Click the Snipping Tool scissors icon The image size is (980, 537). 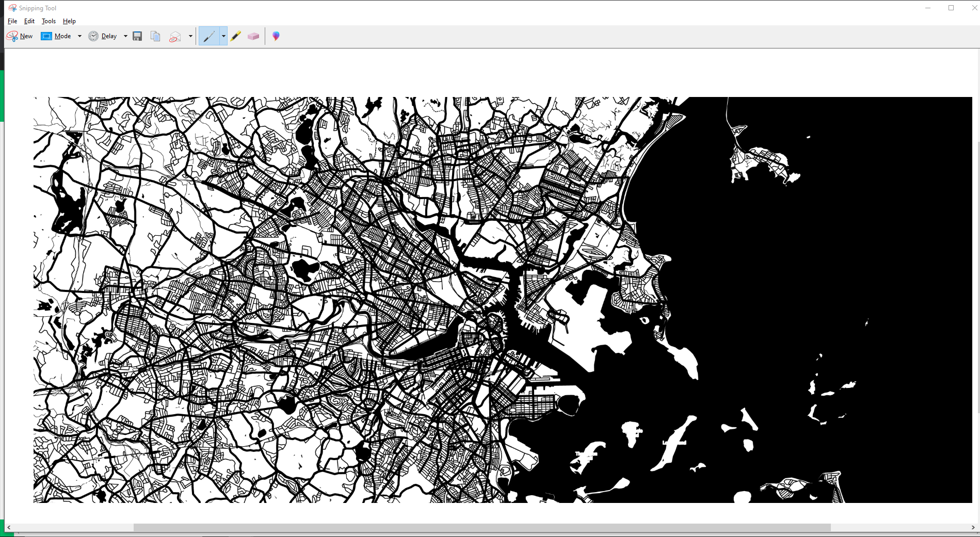pyautogui.click(x=11, y=36)
